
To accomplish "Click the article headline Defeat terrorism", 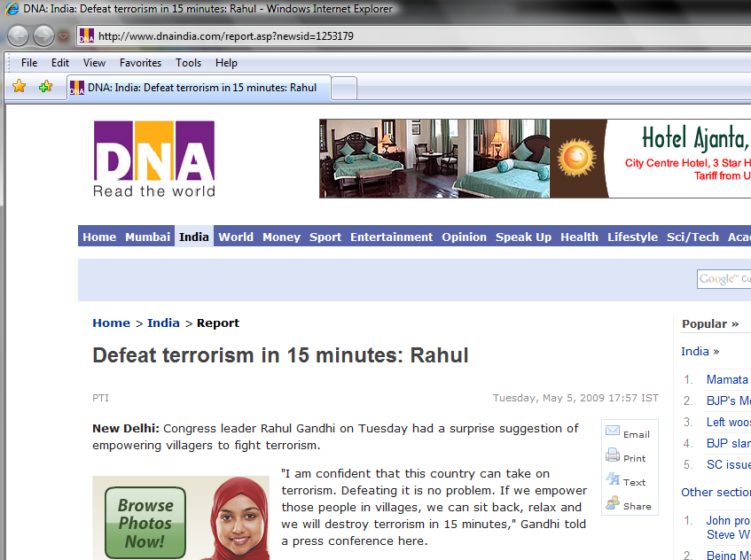I will (280, 355).
